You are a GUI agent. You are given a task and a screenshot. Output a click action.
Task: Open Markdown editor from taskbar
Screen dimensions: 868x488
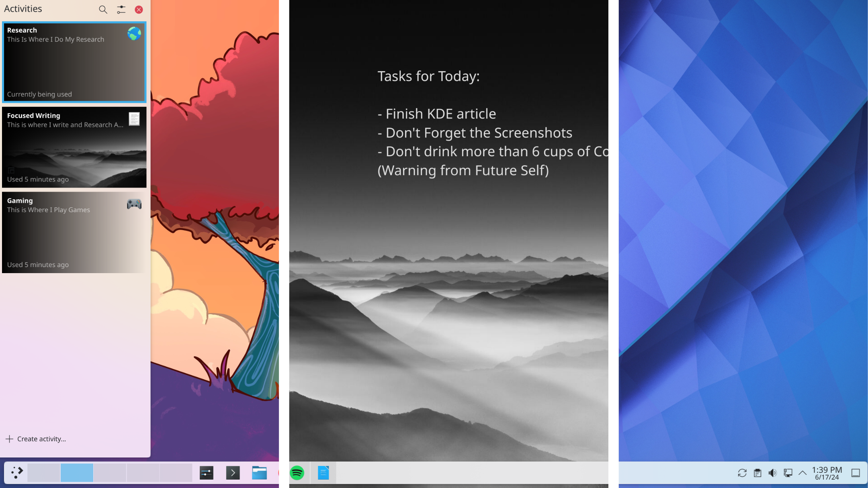(x=324, y=472)
